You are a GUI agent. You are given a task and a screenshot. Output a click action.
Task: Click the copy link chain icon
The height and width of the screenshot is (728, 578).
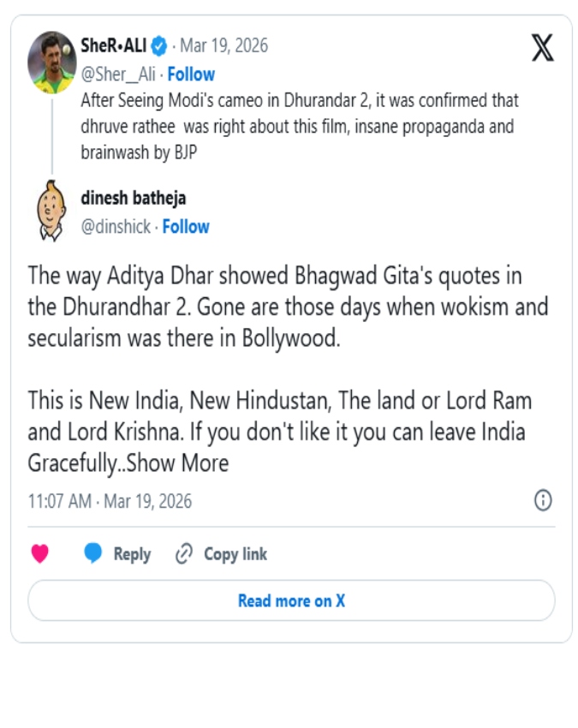[183, 554]
